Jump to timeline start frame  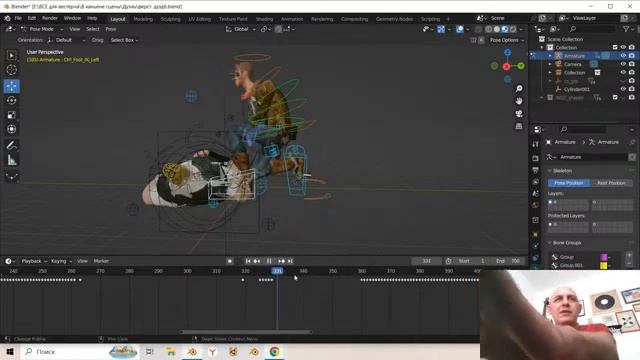click(248, 261)
